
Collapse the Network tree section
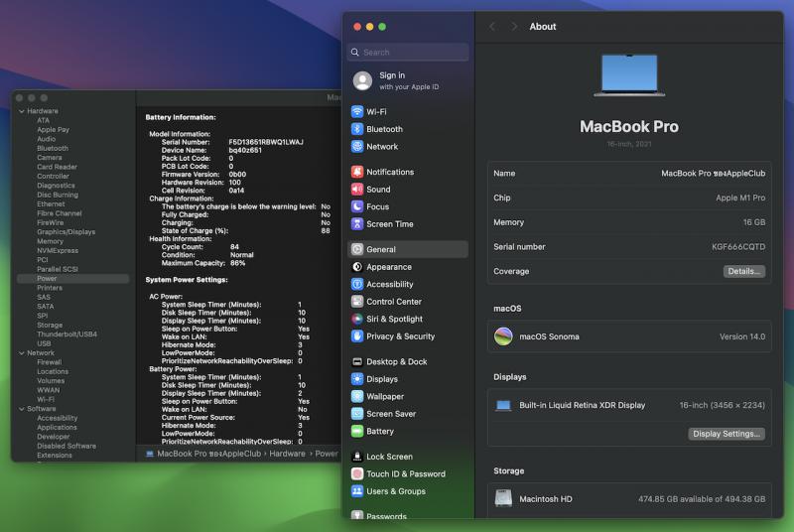click(x=21, y=353)
